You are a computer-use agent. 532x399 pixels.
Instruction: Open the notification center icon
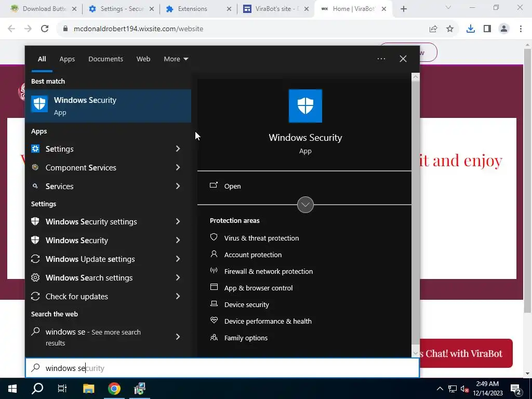point(516,389)
